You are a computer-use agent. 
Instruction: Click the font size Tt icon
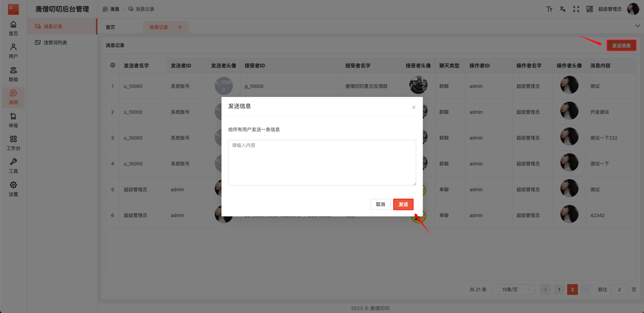[x=549, y=9]
